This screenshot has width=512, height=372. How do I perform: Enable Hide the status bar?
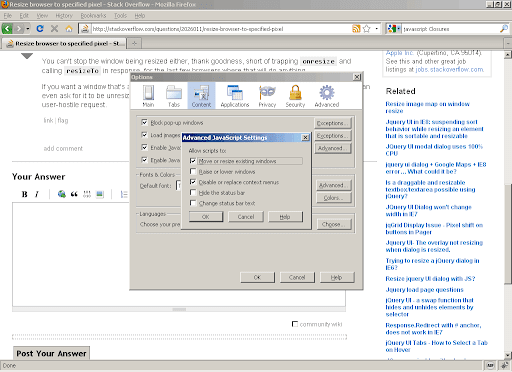(193, 192)
